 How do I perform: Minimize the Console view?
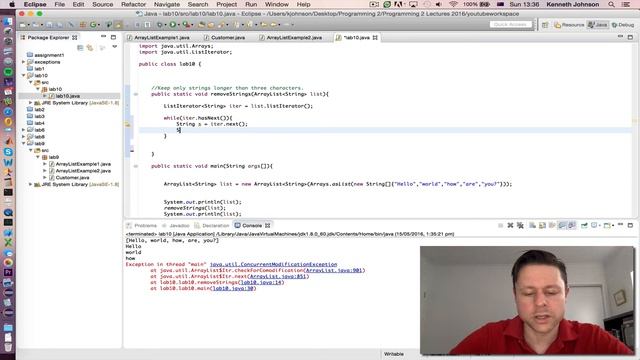(x=620, y=225)
